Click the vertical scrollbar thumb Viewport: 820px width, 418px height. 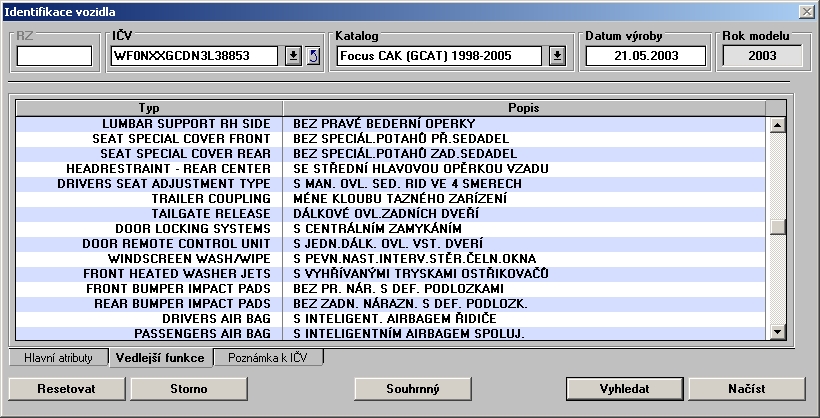pyautogui.click(x=776, y=226)
